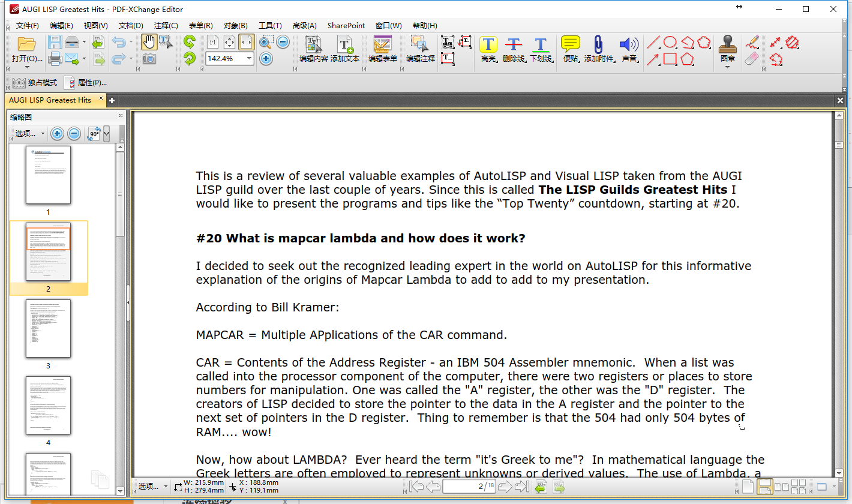Screen dimensions: 852x504
Task: Open the Edit (编辑) menu
Action: tap(61, 25)
